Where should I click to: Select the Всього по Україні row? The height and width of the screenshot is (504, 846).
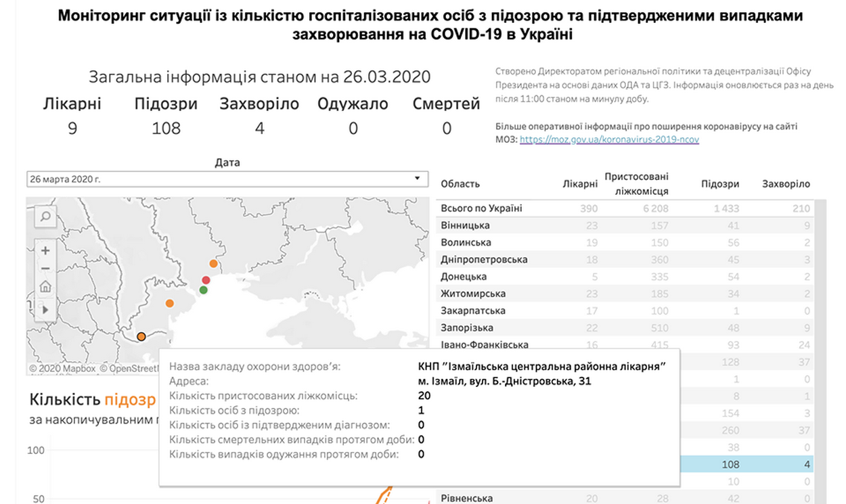point(625,208)
